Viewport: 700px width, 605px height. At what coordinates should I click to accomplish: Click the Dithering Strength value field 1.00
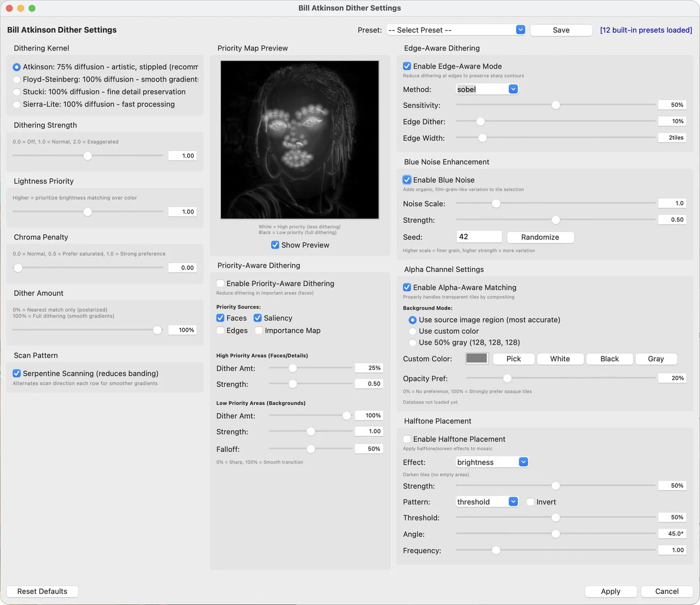pyautogui.click(x=182, y=155)
